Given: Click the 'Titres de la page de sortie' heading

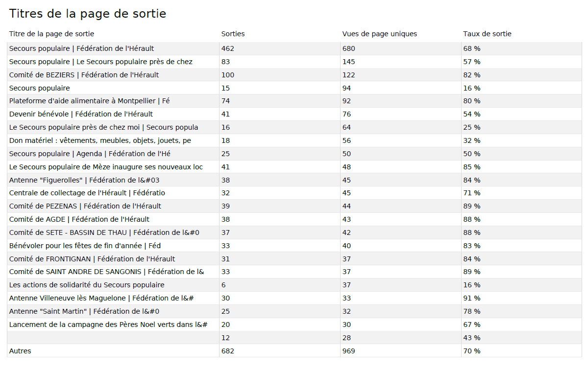Looking at the screenshot, I should tap(88, 14).
